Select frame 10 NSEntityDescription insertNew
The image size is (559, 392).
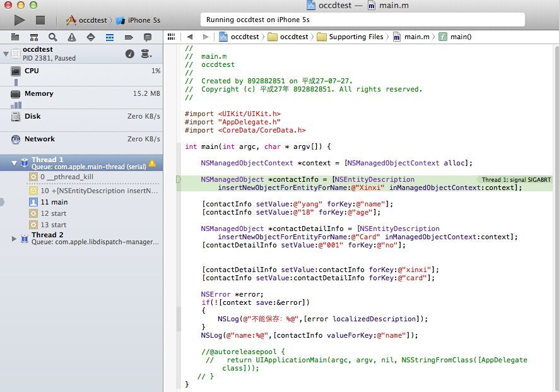pos(94,191)
